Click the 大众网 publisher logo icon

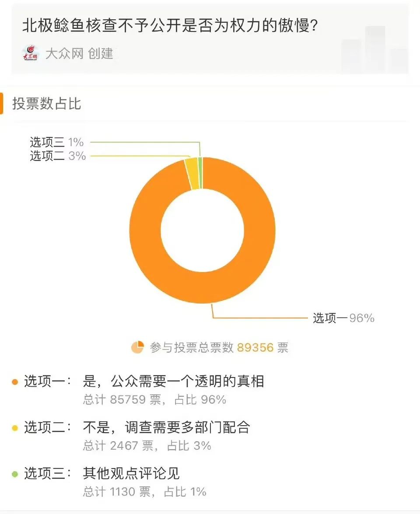[30, 52]
